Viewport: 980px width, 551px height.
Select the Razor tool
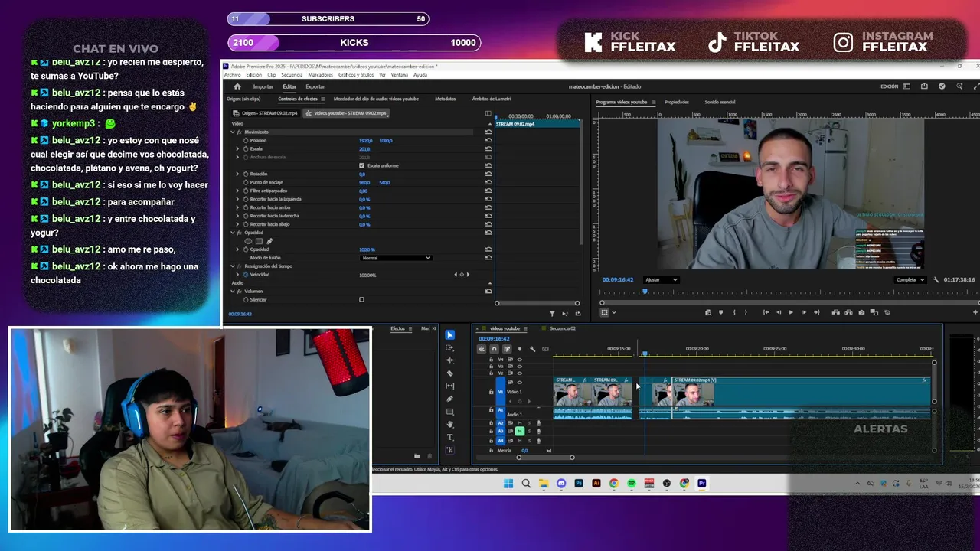tap(449, 373)
